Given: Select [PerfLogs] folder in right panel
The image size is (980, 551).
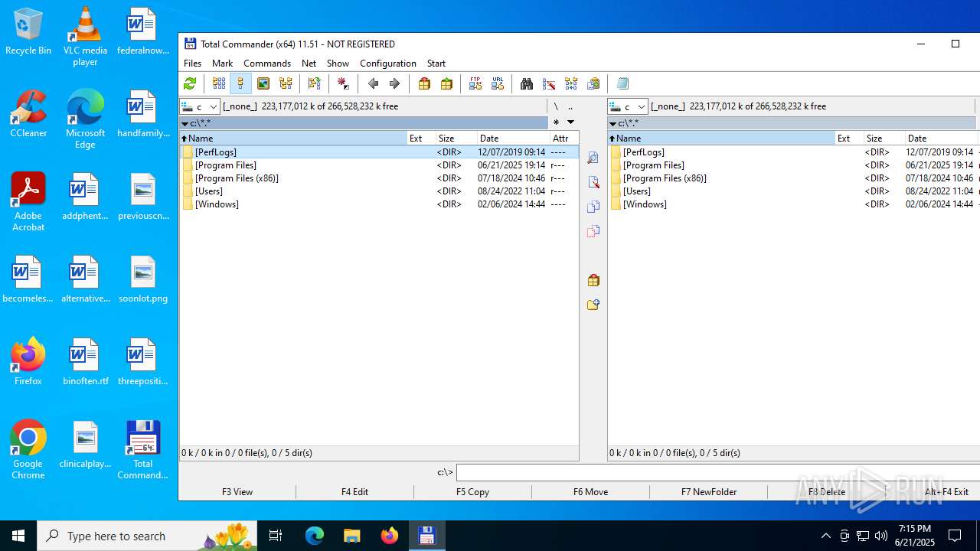Looking at the screenshot, I should (x=794, y=152).
